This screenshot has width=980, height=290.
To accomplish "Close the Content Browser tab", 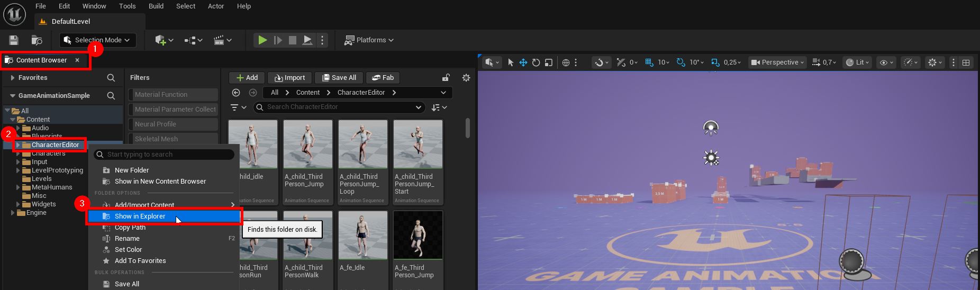I will [77, 60].
